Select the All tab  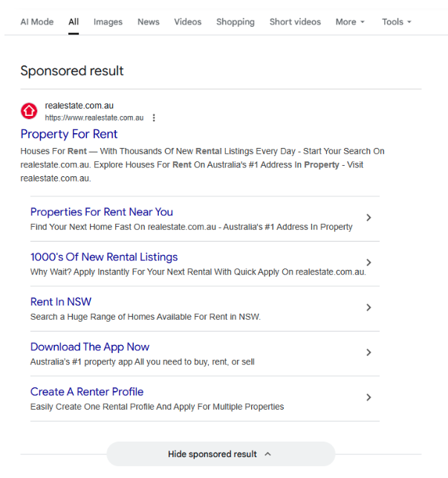pos(74,22)
